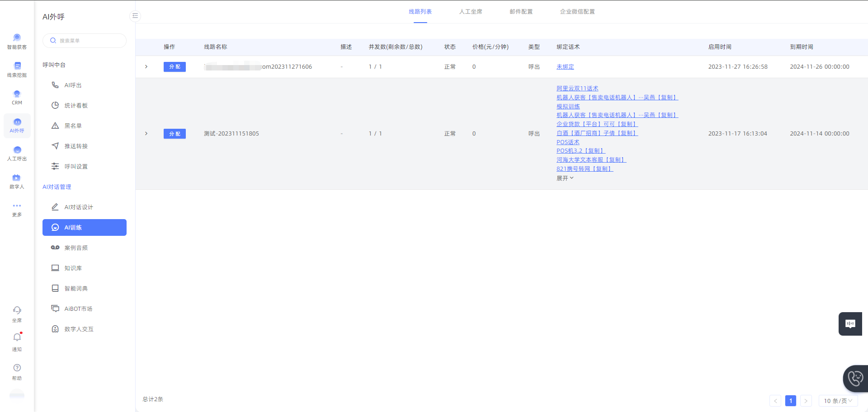This screenshot has height=412, width=868.
Task: Collapse the 呼叫中台 menu group
Action: pyautogui.click(x=54, y=65)
